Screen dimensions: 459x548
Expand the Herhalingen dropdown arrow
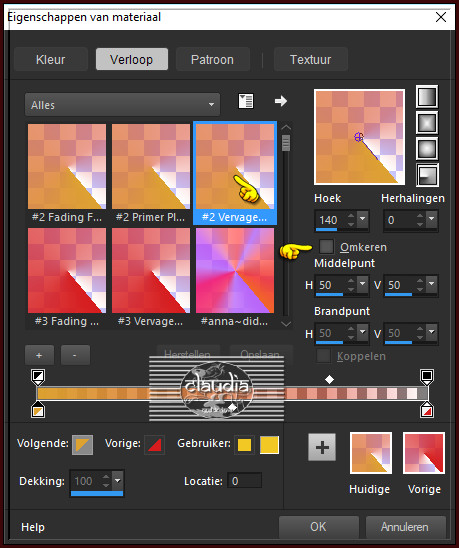coord(431,219)
